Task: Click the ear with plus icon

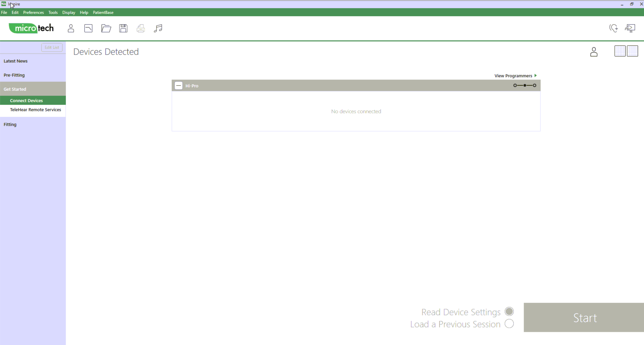Action: [614, 28]
